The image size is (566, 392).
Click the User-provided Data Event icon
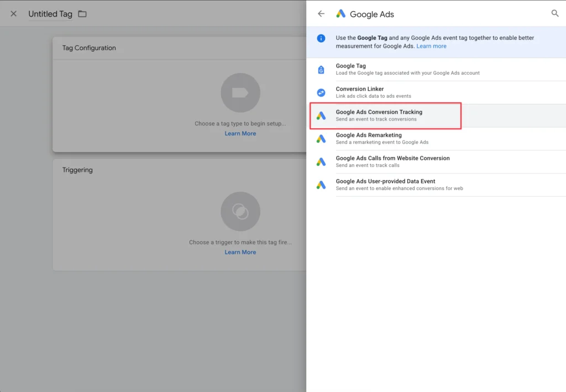click(x=321, y=185)
